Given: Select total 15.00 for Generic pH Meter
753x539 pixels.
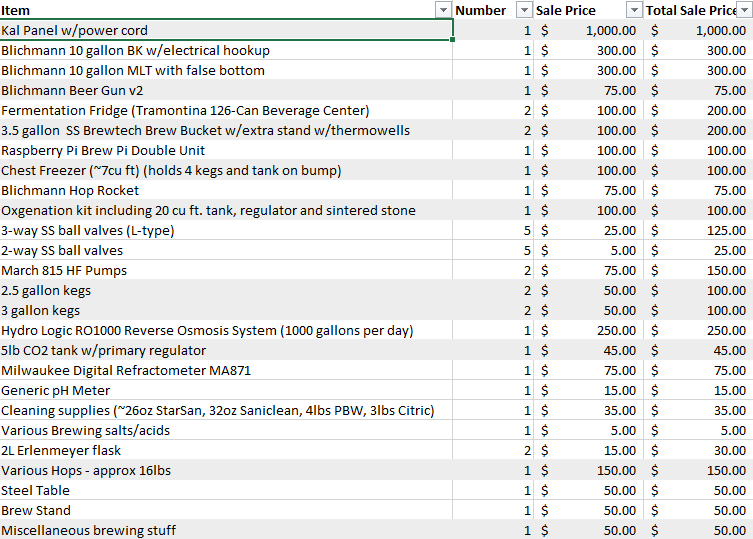Looking at the screenshot, I should (x=698, y=391).
